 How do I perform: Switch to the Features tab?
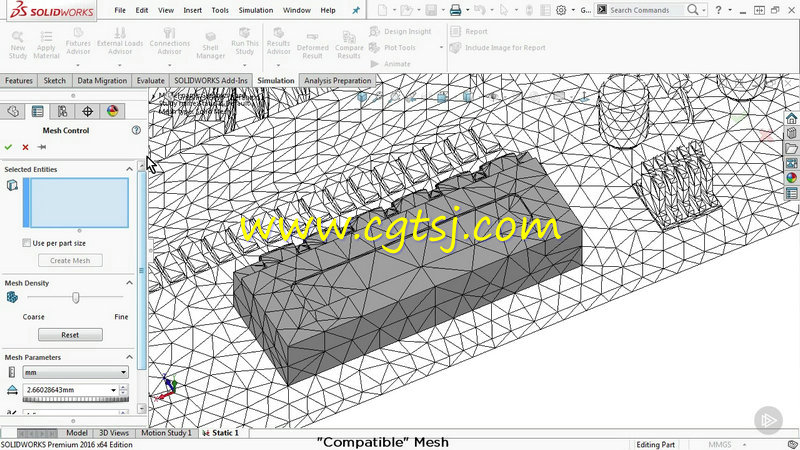[19, 81]
